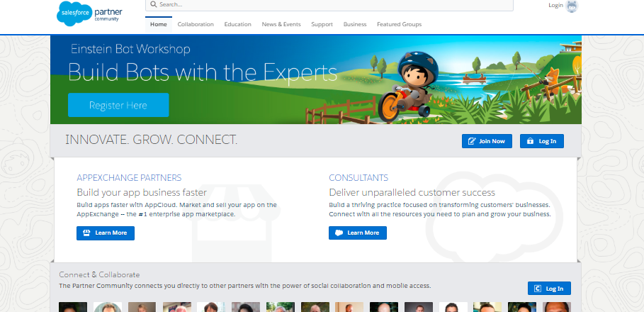The image size is (644, 312).
Task: Open the Support menu
Action: (x=322, y=24)
